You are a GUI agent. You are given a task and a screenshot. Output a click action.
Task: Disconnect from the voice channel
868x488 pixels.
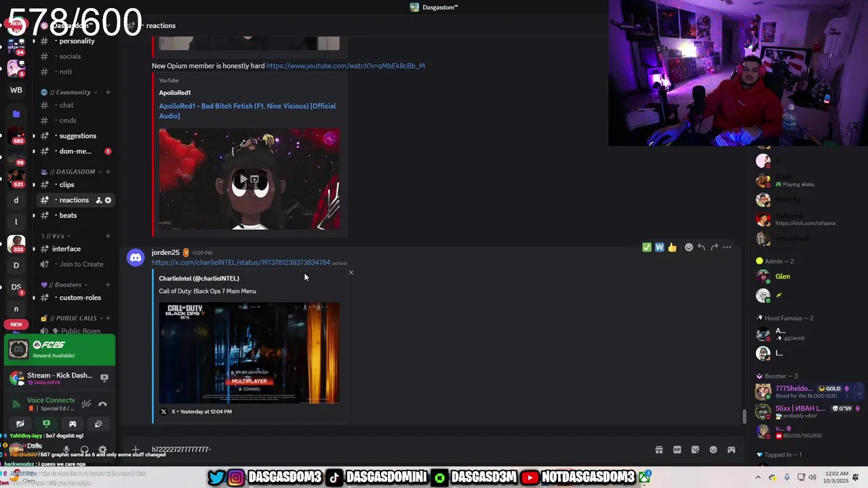[102, 404]
